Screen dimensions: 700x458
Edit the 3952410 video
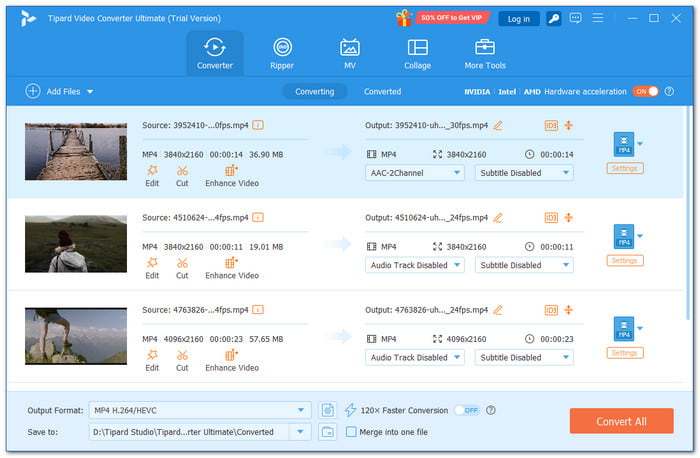click(x=152, y=176)
